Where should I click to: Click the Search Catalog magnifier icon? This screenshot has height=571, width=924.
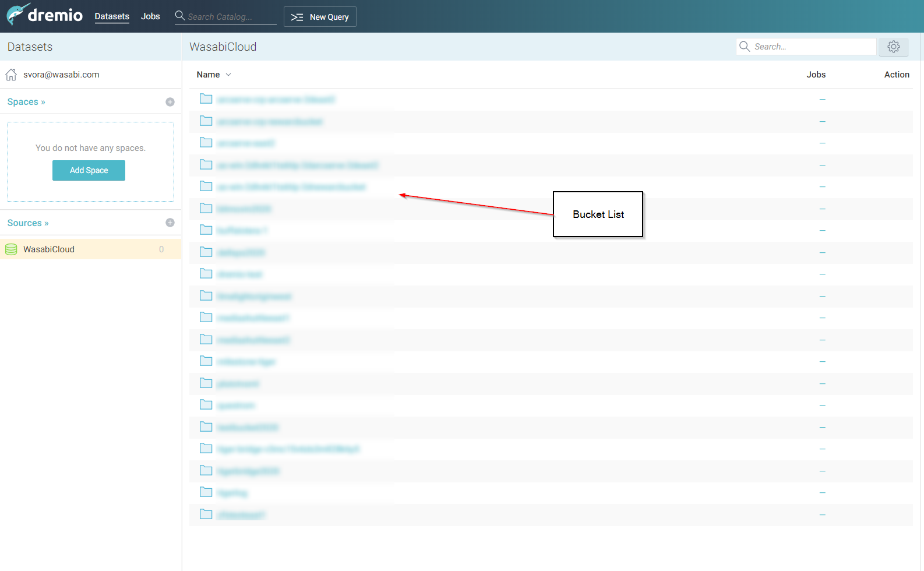click(180, 16)
